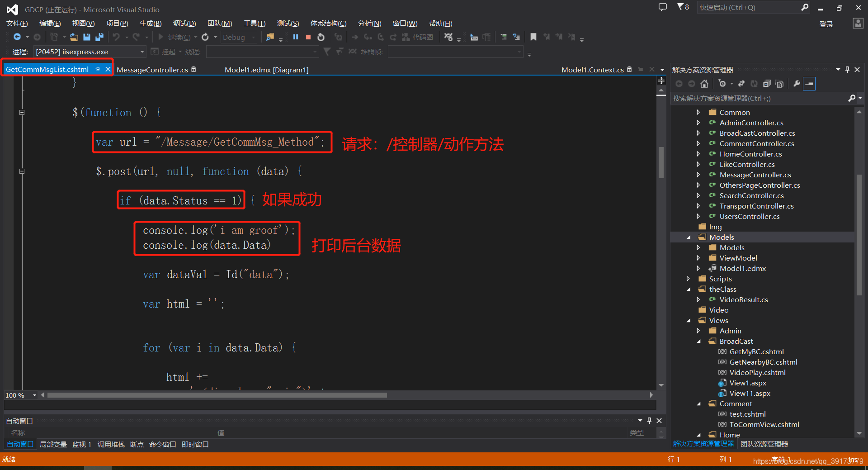Click the Solution Explorer search field
Image resolution: width=868 pixels, height=470 pixels.
tap(759, 98)
